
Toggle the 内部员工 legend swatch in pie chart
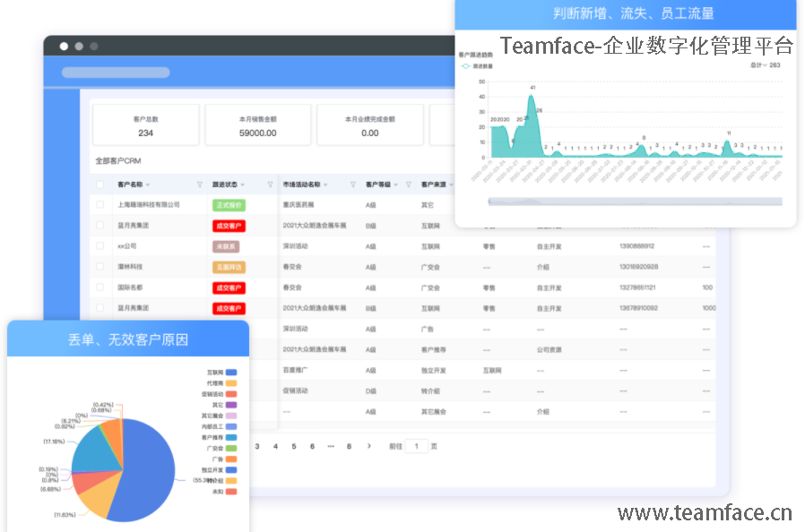tap(231, 426)
